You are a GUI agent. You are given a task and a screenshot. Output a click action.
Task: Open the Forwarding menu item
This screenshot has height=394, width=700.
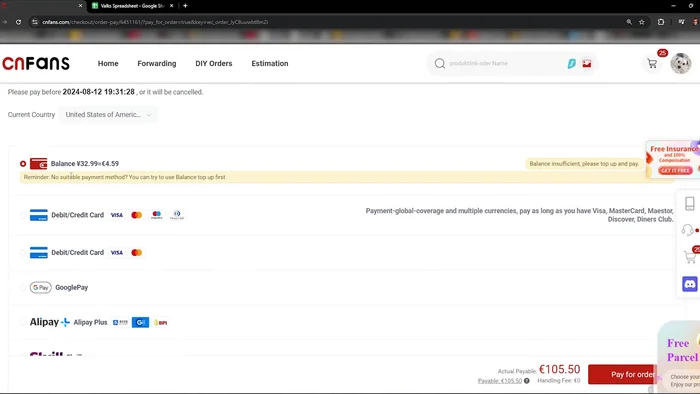[157, 63]
